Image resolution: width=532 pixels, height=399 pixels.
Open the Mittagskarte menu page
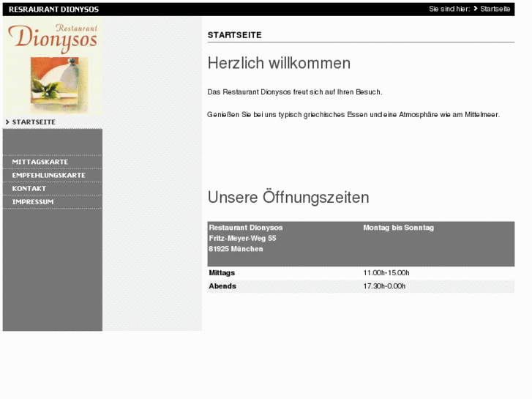40,162
